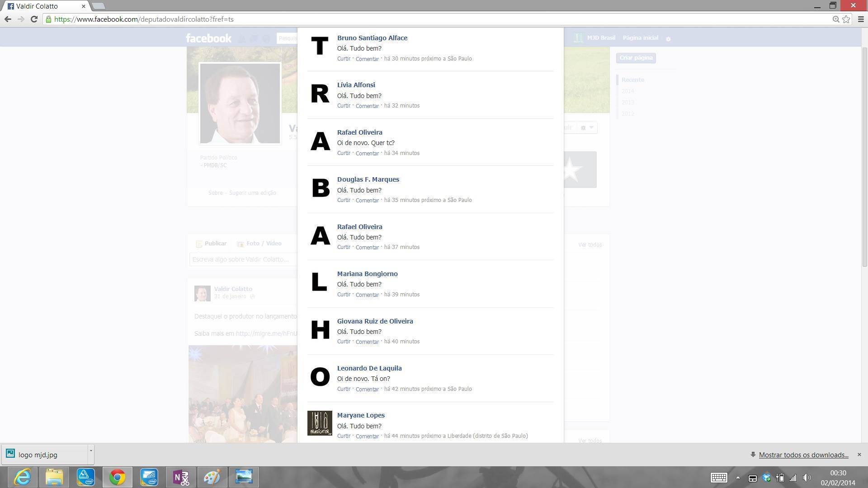
Task: Open the Sugerir uma edição link
Action: click(252, 193)
